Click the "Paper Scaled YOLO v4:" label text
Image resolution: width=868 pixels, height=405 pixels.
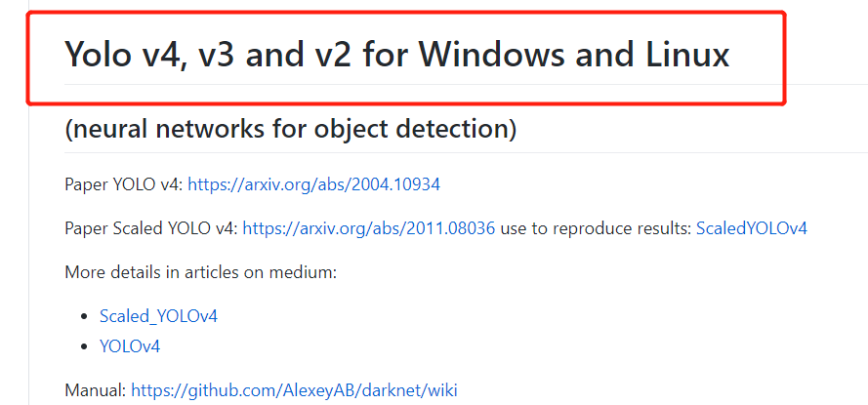click(151, 228)
